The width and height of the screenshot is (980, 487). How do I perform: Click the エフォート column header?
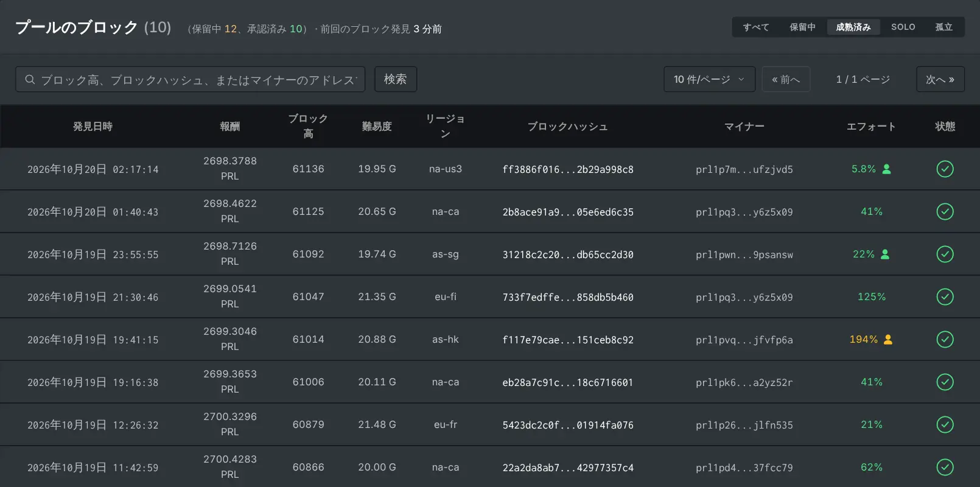(871, 126)
